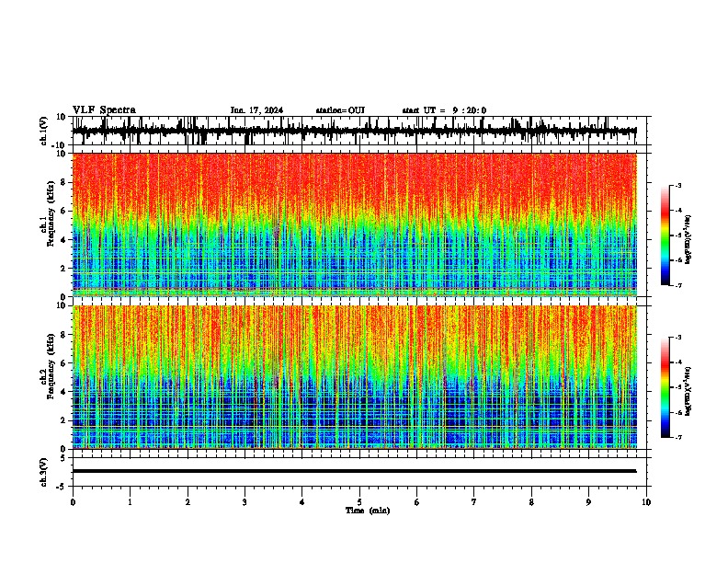Image resolution: width=728 pixels, height=563 pixels.
Task: Click time axis tick label "6"
Action: point(416,502)
